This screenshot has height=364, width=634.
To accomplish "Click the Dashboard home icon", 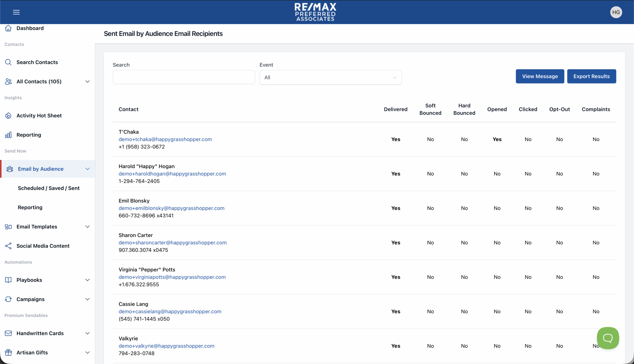I will point(8,28).
